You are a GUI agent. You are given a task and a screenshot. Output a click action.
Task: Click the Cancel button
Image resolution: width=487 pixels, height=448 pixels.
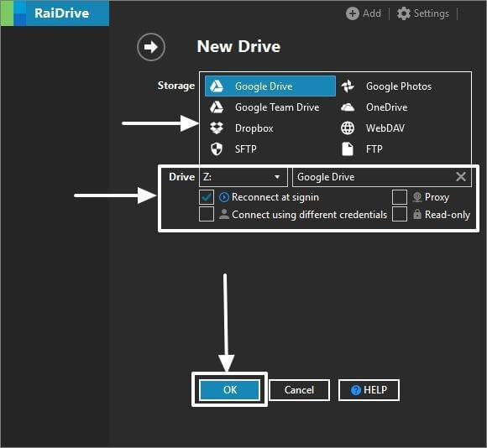click(299, 390)
